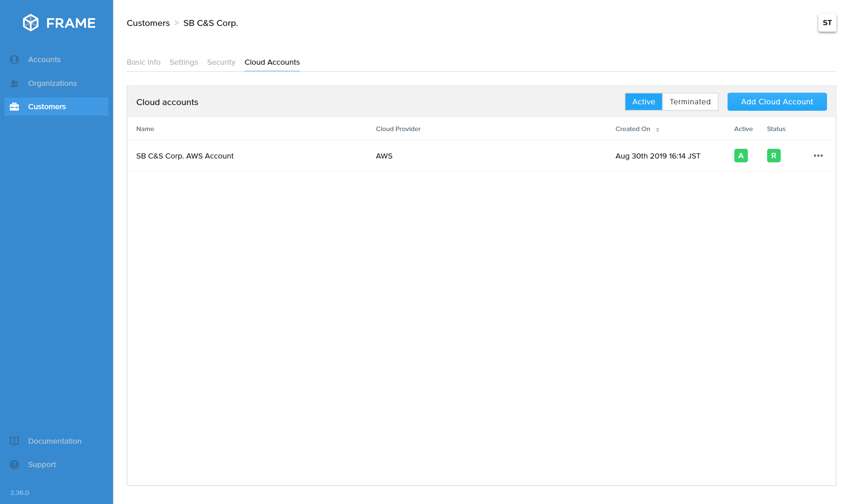850x504 pixels.
Task: Go to the Security tab
Action: point(221,62)
